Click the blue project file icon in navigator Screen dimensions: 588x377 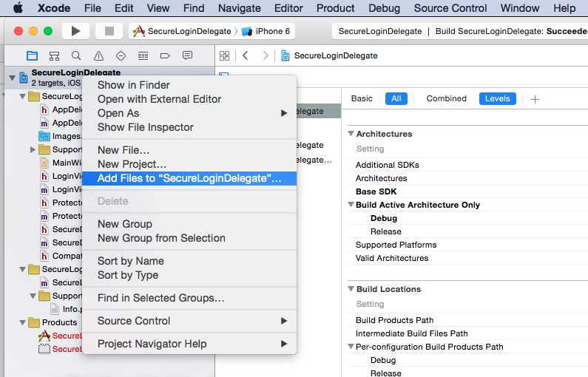coord(24,78)
